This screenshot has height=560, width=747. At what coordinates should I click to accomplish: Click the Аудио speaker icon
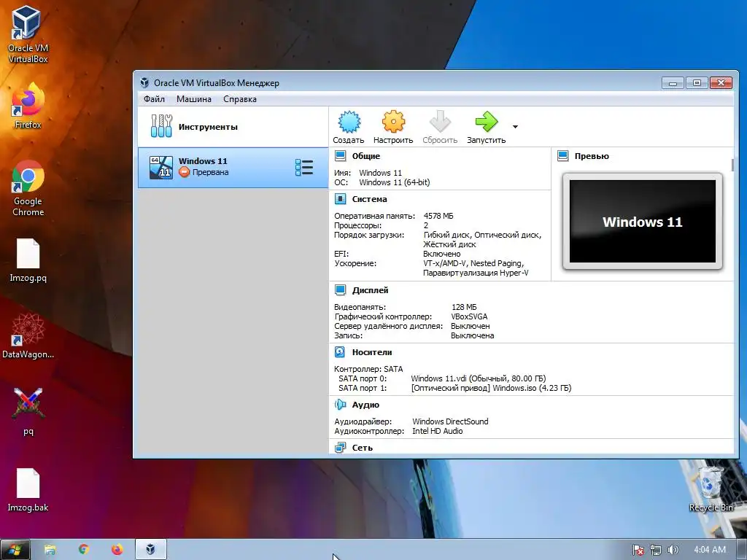[x=340, y=404]
